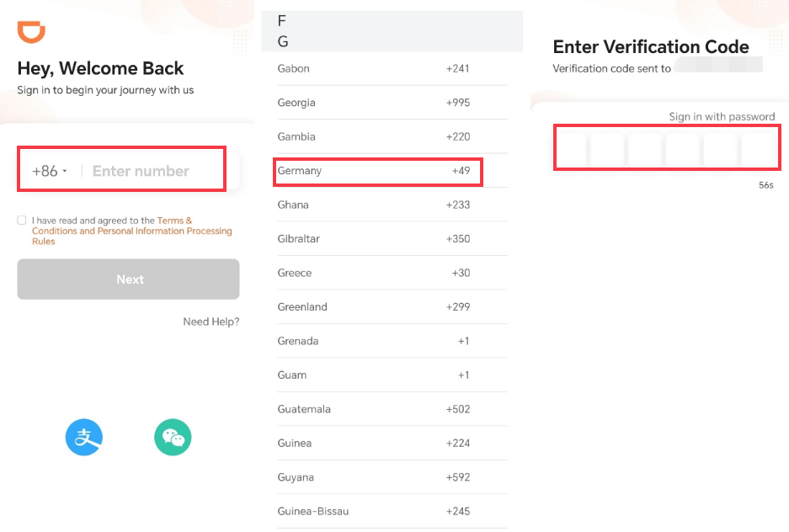Jump to index letter G
789x532 pixels.
pyautogui.click(x=283, y=42)
